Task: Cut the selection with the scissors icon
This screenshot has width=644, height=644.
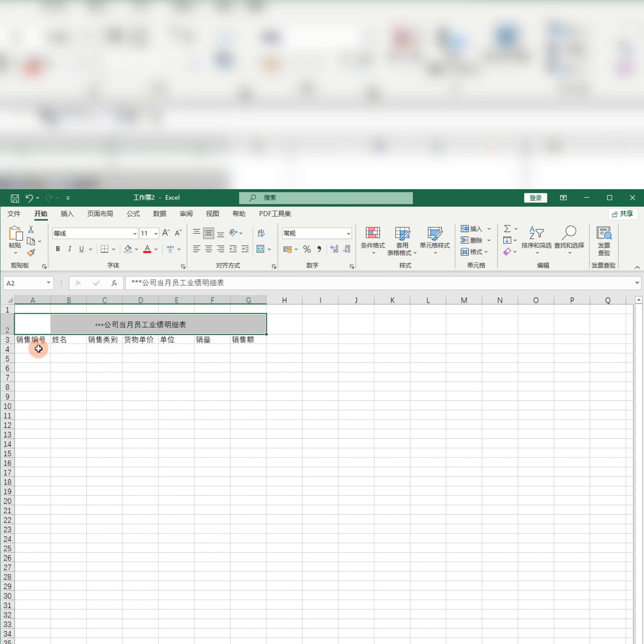Action: tap(31, 229)
